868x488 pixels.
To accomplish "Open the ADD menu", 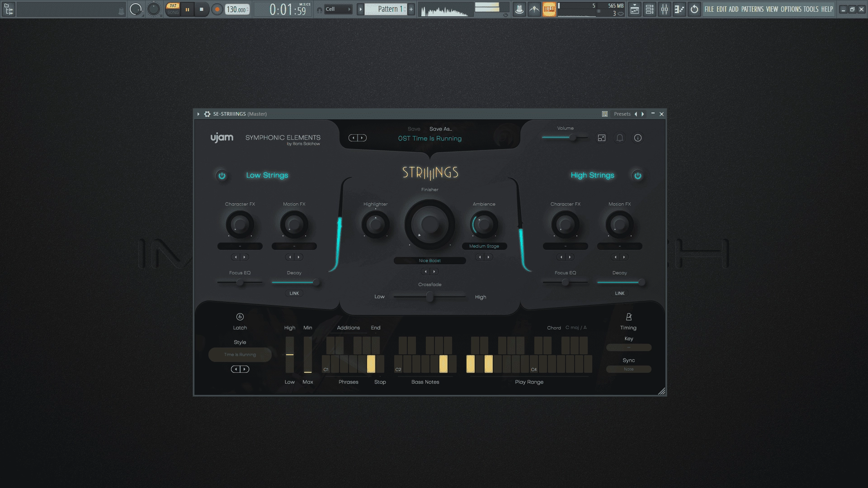I will click(734, 9).
